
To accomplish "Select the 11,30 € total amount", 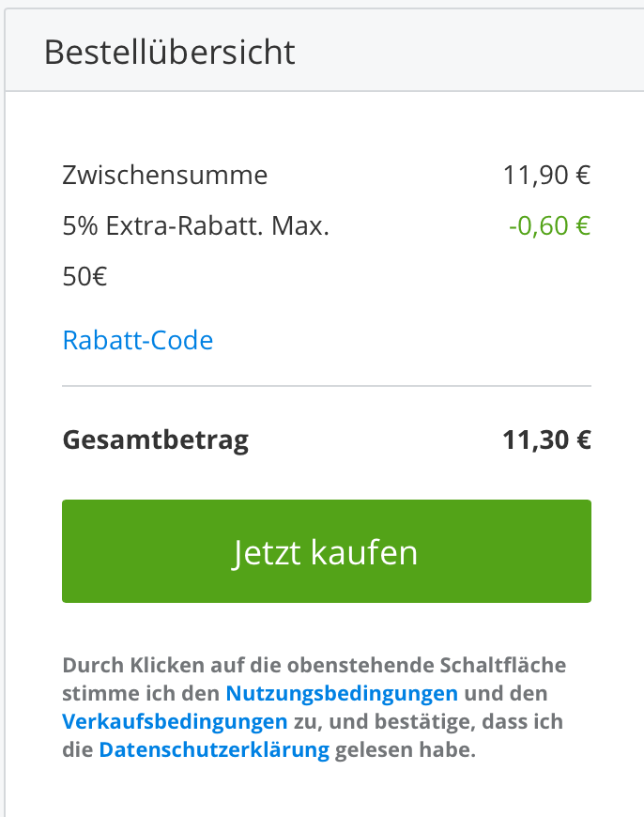I will point(546,440).
